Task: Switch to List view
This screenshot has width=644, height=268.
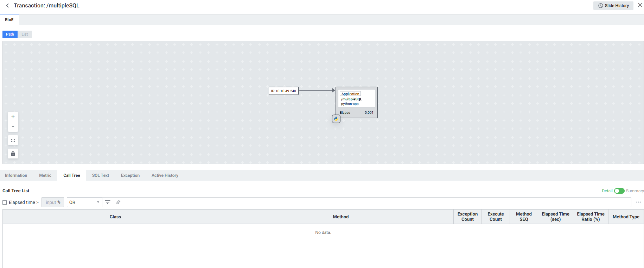Action: (x=25, y=34)
